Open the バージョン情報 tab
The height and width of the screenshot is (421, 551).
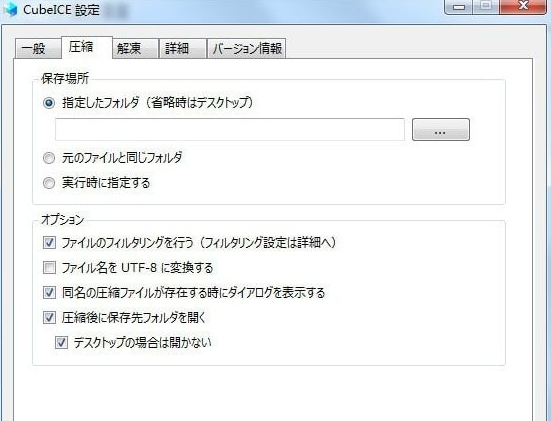246,48
